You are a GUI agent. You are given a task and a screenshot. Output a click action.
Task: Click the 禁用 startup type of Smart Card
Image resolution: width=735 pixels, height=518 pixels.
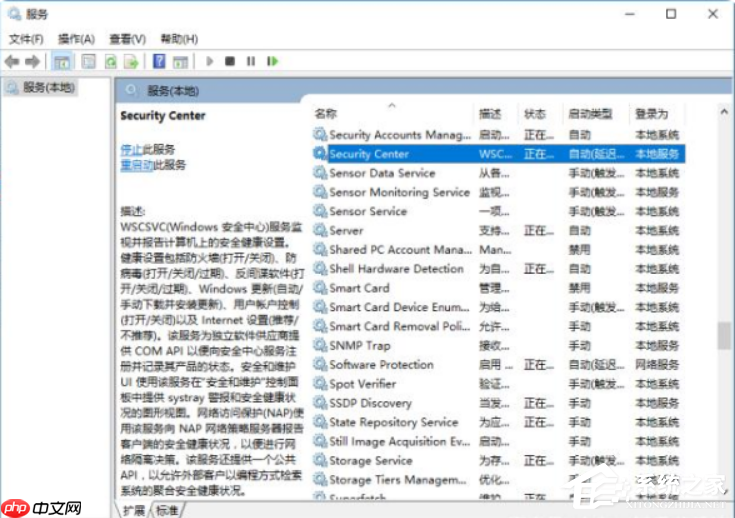(x=579, y=288)
